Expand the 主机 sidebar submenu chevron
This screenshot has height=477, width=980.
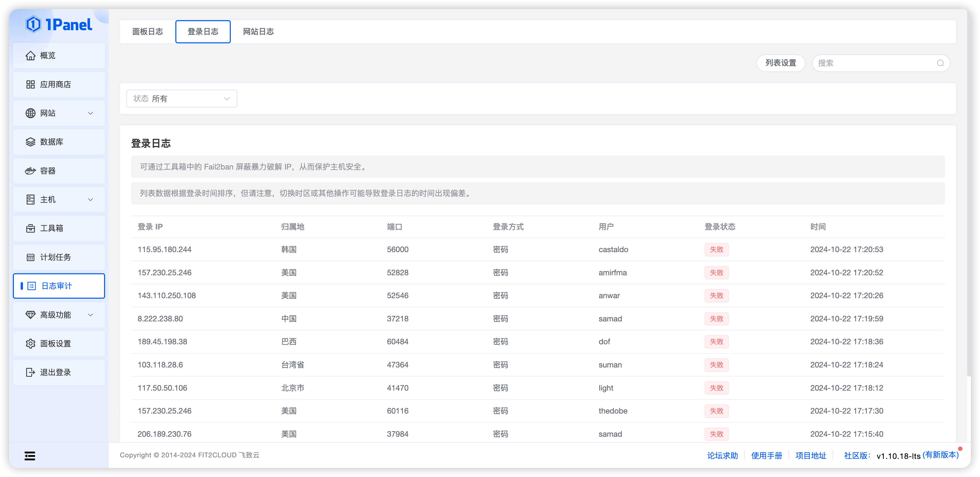click(90, 200)
